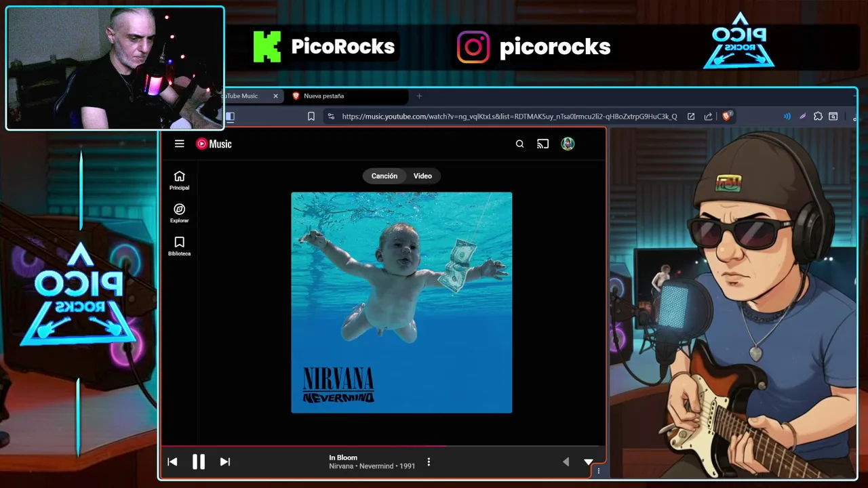Viewport: 868px width, 488px height.
Task: Click the In Bloom song title
Action: [x=343, y=457]
